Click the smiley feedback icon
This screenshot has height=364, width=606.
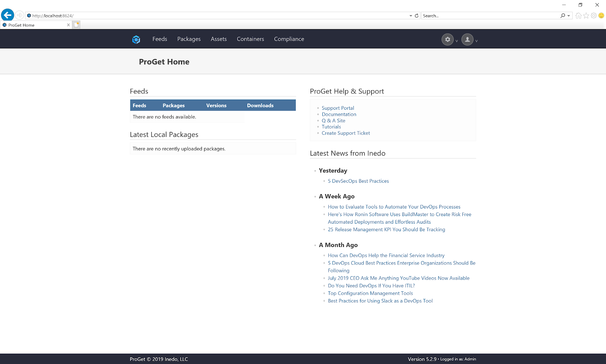click(x=601, y=16)
